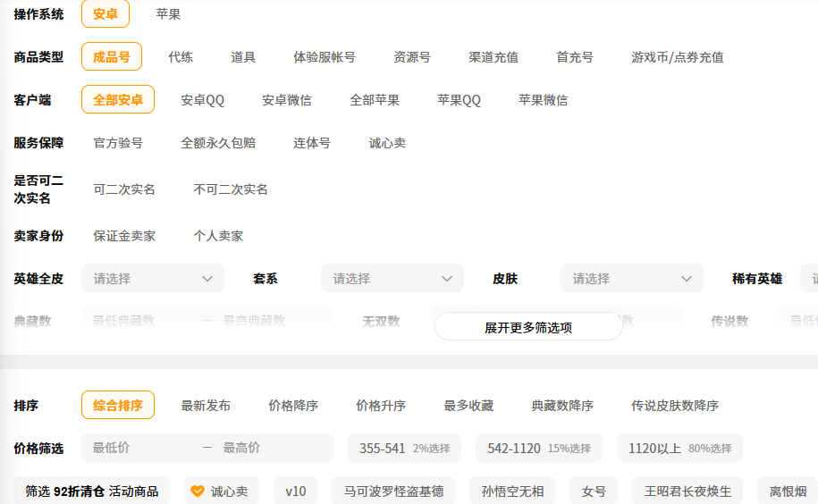Sort listings by 价格升序
The height and width of the screenshot is (504, 818).
pyautogui.click(x=381, y=406)
